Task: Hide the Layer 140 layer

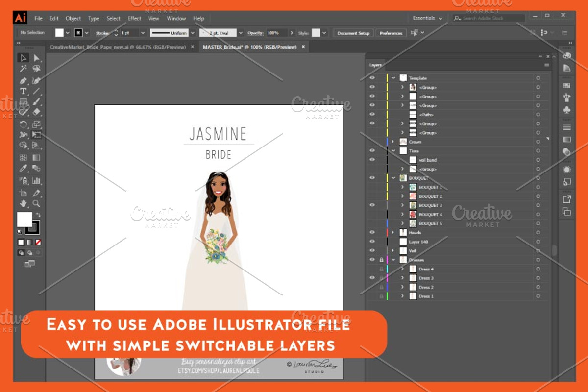Action: [372, 242]
